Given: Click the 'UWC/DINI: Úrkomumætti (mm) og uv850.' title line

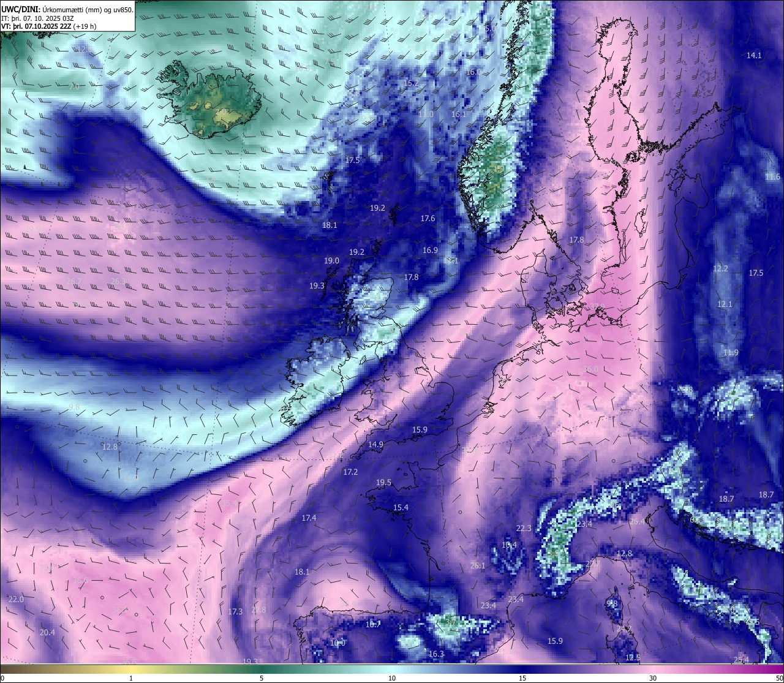Looking at the screenshot, I should (67, 9).
